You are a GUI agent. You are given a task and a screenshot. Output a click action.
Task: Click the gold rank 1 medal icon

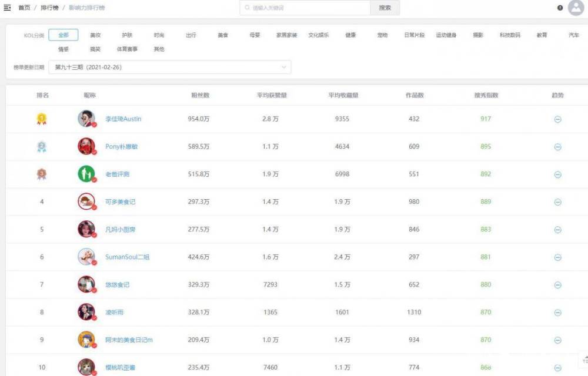42,119
